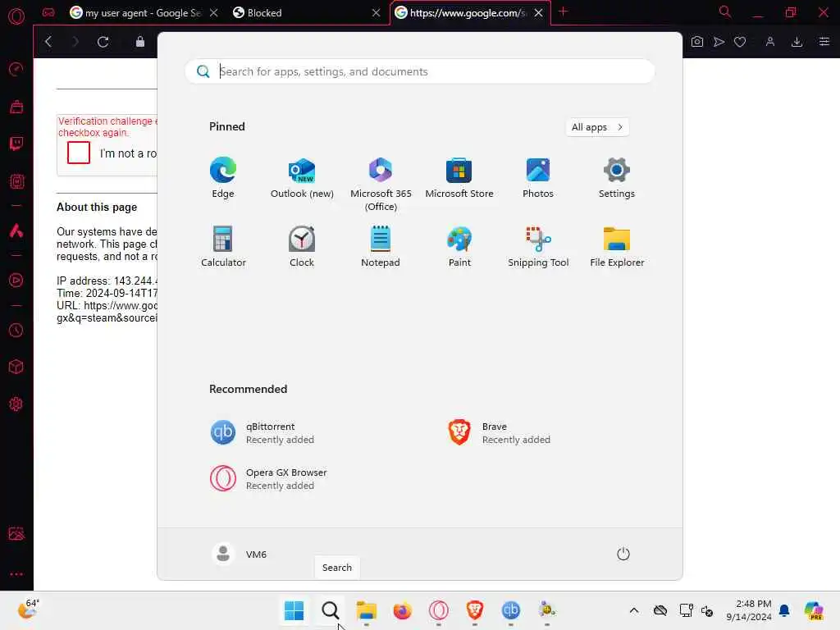Image resolution: width=840 pixels, height=630 pixels.
Task: Search tabs using Opera magnifier icon
Action: (x=725, y=11)
